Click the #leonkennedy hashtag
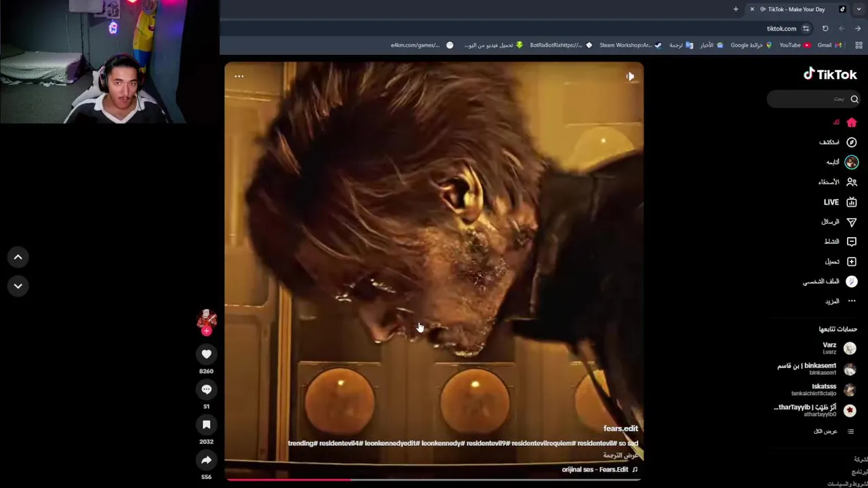This screenshot has width=868, height=488. [443, 443]
